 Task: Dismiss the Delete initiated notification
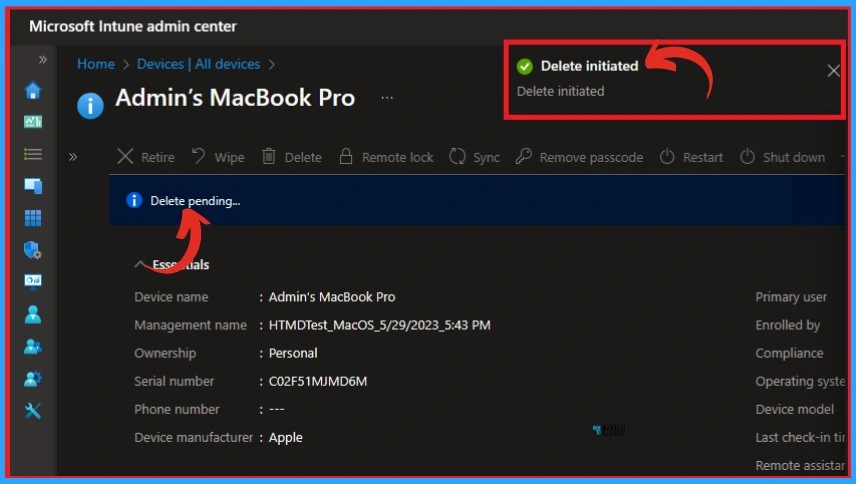tap(833, 71)
